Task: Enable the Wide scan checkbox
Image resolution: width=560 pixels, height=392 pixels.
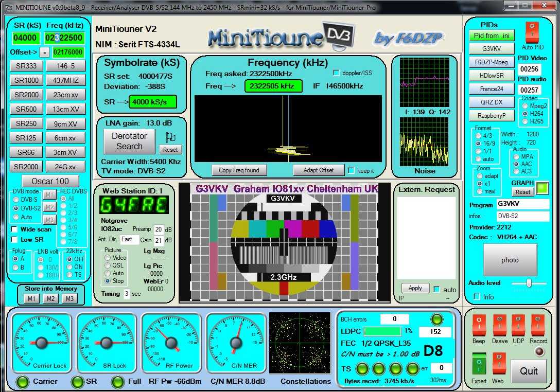Action: coord(14,229)
